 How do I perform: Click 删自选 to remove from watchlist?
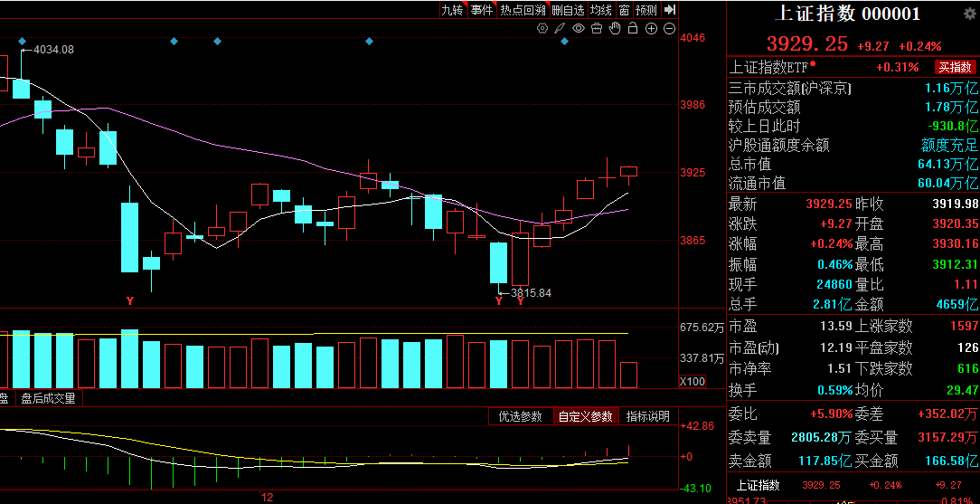[x=568, y=10]
